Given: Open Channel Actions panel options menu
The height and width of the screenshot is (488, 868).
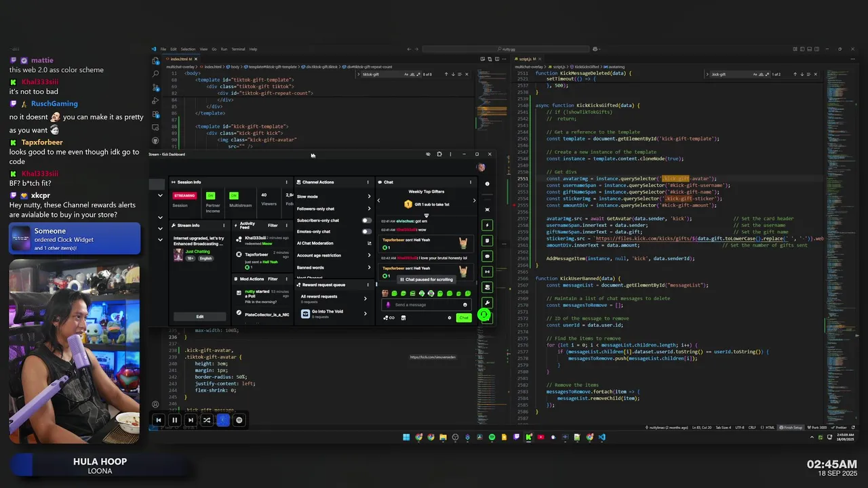Looking at the screenshot, I should (x=368, y=182).
